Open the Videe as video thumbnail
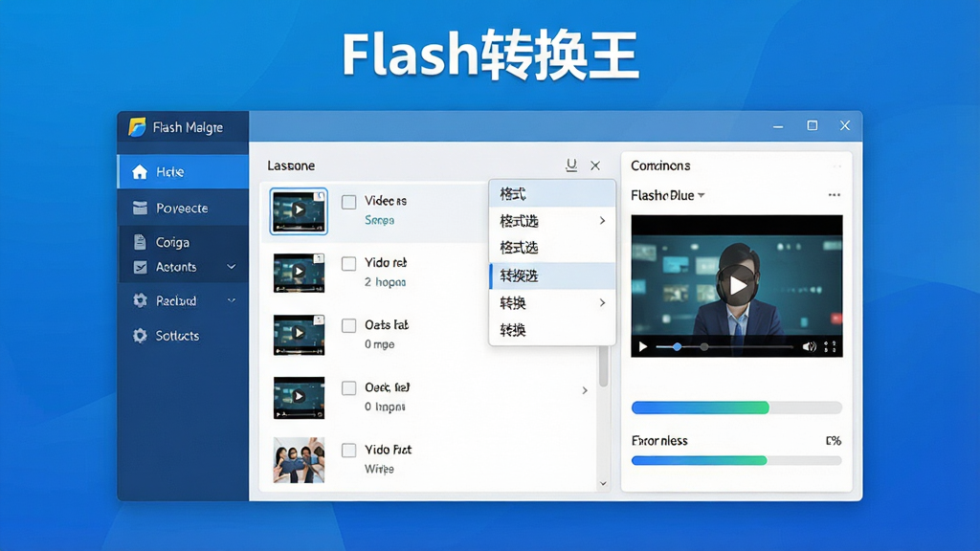The height and width of the screenshot is (551, 980). click(299, 211)
